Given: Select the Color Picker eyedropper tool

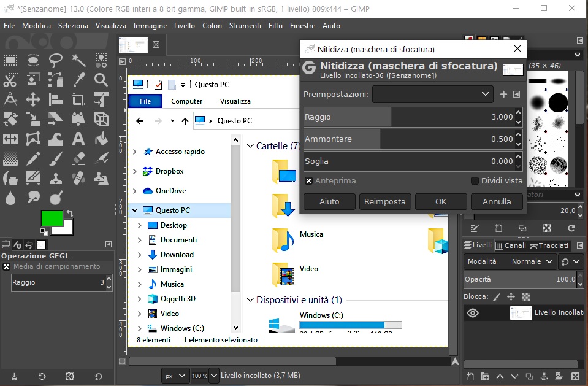Looking at the screenshot, I should [x=78, y=80].
